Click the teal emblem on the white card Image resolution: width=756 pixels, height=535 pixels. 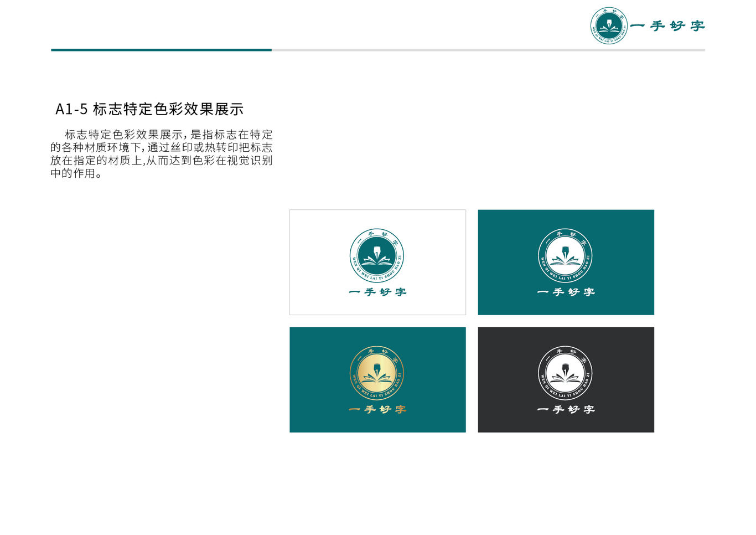[x=377, y=256]
